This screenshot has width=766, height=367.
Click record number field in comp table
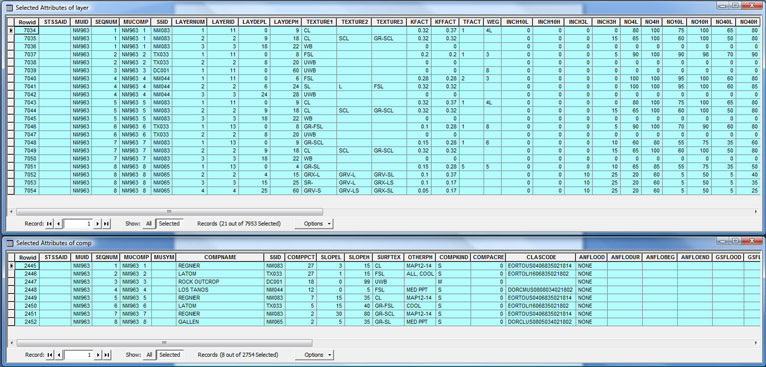[78, 354]
